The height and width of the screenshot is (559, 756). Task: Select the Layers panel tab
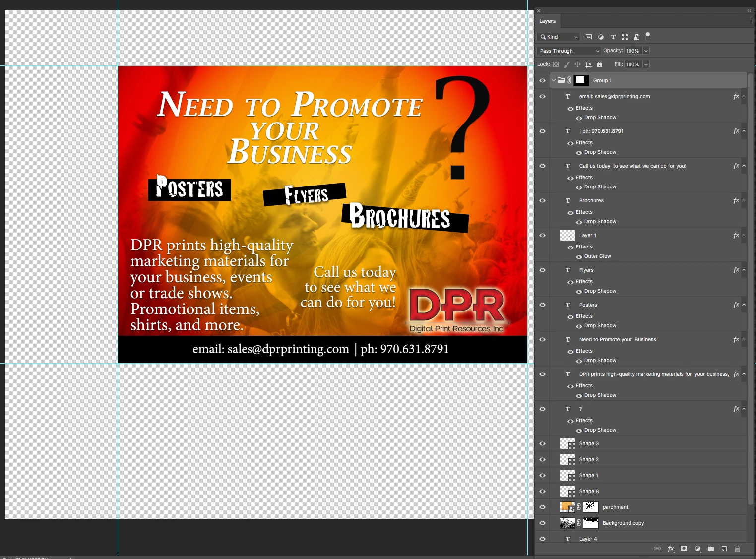[x=548, y=21]
